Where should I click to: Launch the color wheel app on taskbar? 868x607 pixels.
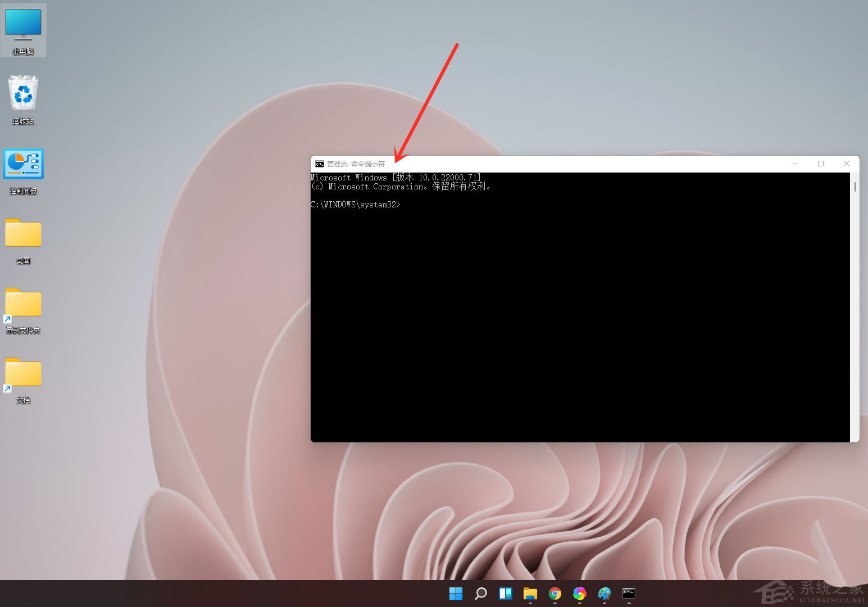[x=580, y=594]
